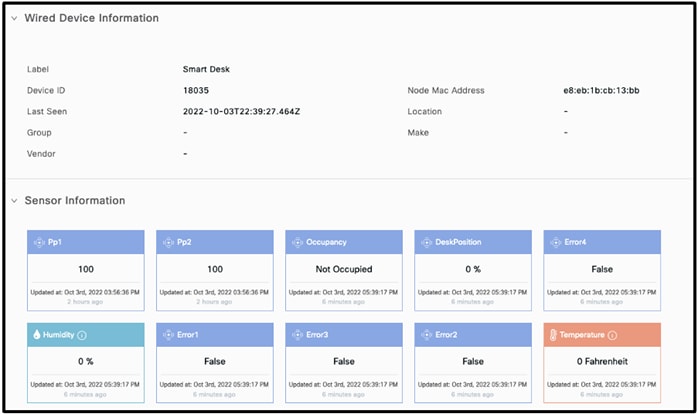Click the Temperature thermometer icon

[x=553, y=335]
